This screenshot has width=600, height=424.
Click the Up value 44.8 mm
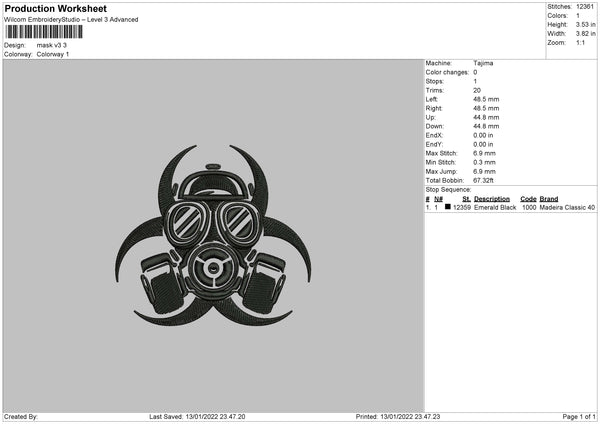click(486, 117)
